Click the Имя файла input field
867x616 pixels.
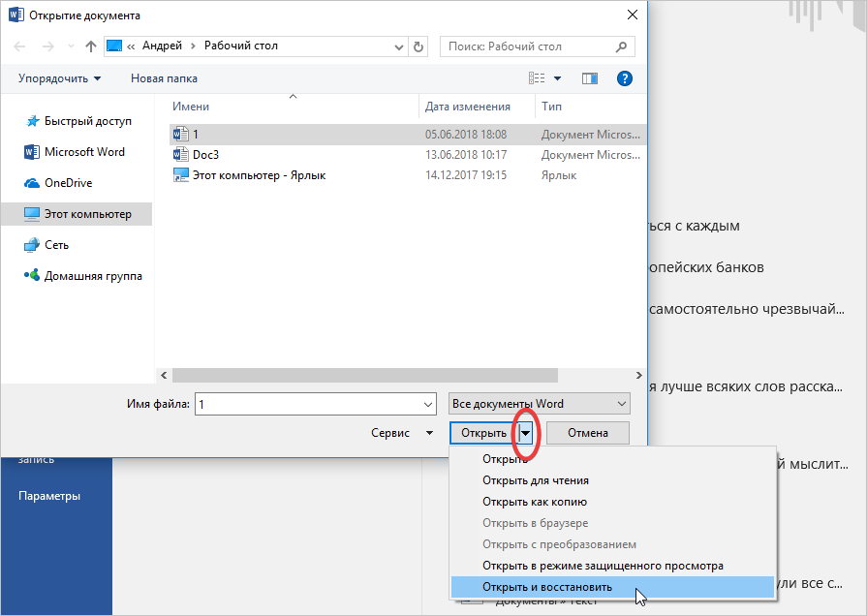pyautogui.click(x=308, y=404)
